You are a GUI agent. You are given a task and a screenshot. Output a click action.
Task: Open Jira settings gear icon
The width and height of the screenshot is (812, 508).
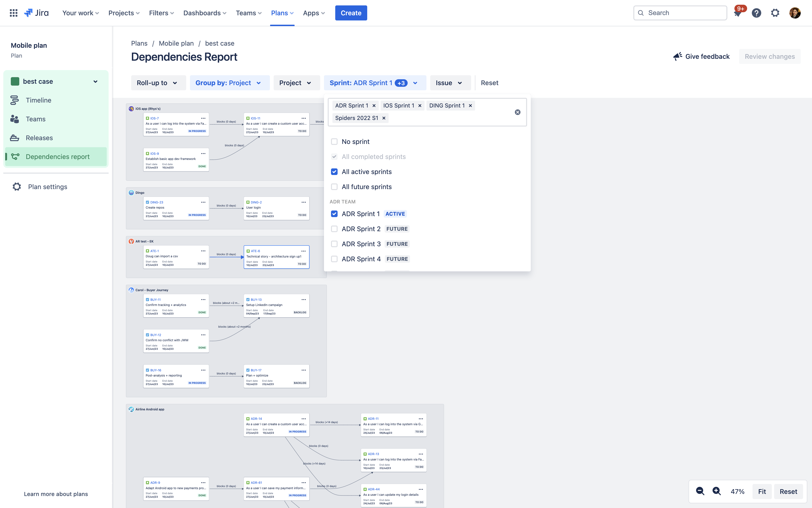[775, 13]
